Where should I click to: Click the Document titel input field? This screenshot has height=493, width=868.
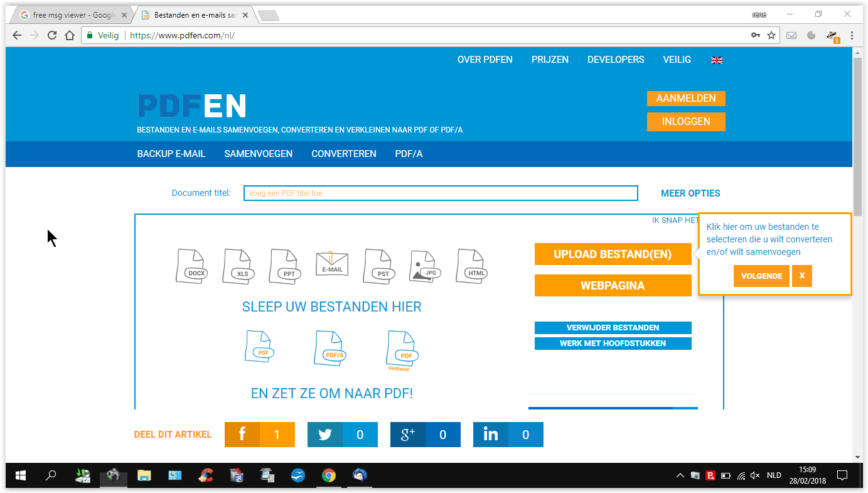(x=441, y=193)
